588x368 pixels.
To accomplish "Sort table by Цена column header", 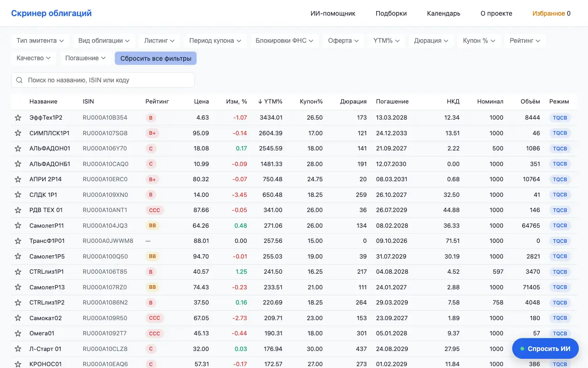I will (x=201, y=102).
